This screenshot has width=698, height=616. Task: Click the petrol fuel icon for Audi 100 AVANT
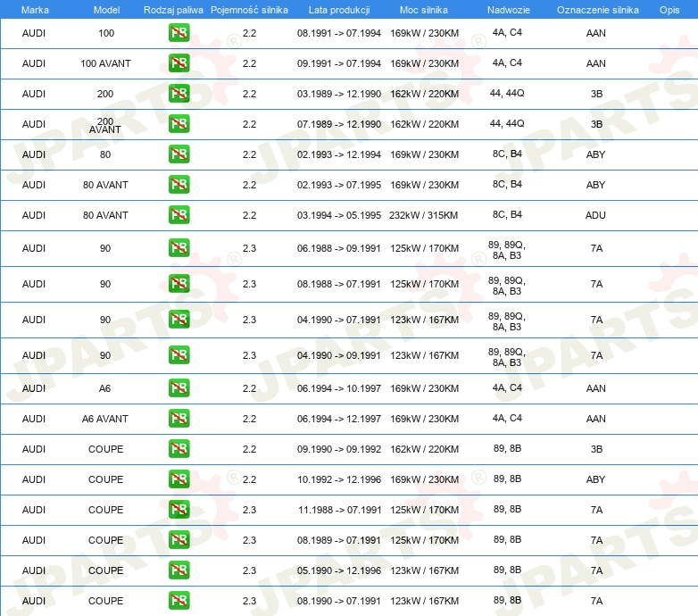tap(179, 63)
